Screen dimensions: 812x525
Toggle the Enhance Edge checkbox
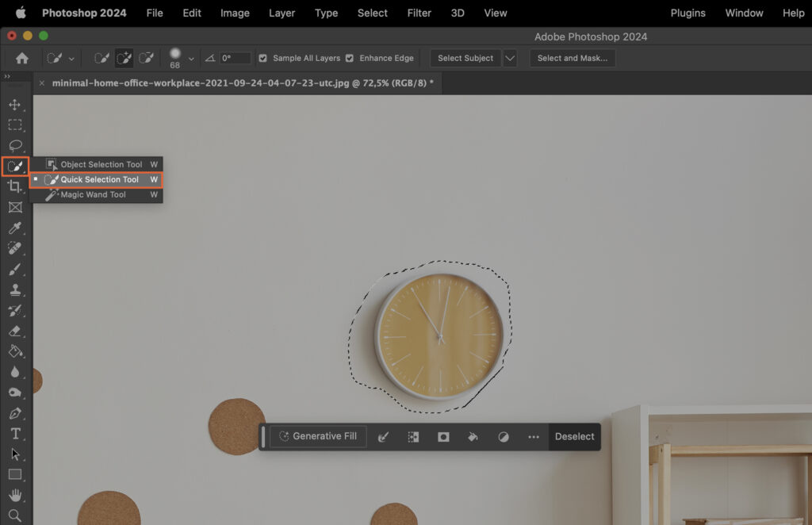[x=349, y=57]
